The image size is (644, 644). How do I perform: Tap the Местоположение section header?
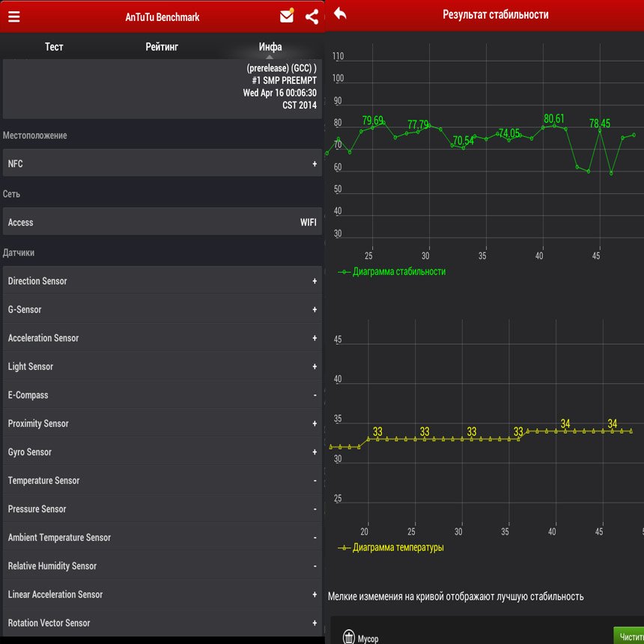coord(35,135)
